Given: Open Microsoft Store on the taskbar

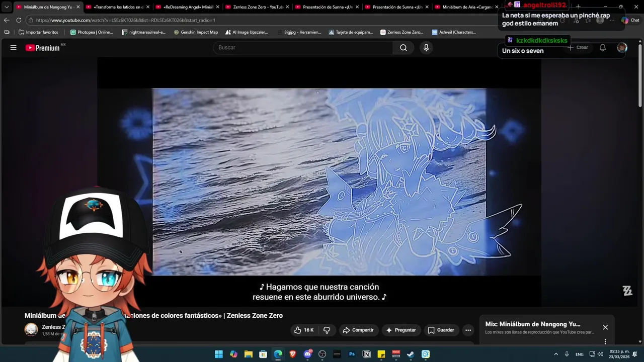Looking at the screenshot, I should (x=263, y=354).
